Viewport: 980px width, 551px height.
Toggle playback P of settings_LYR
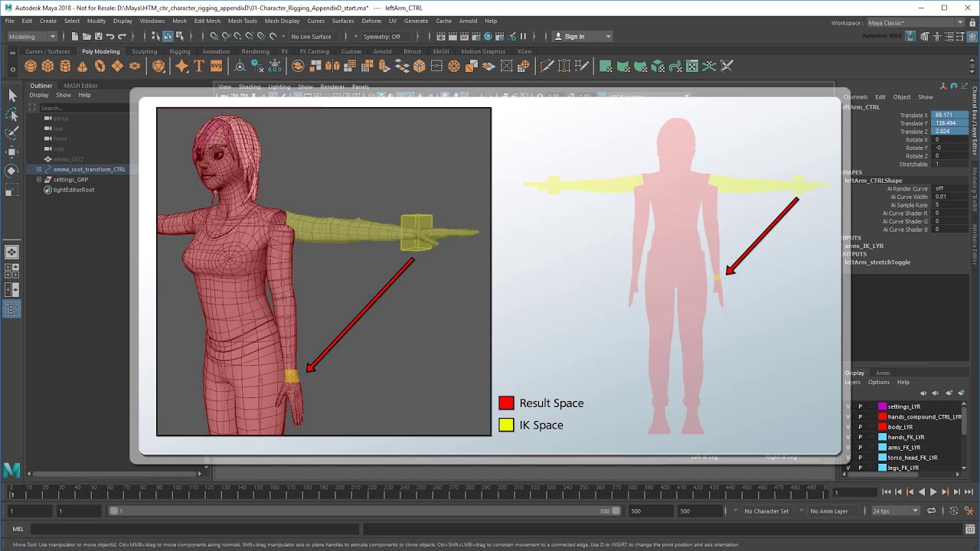click(860, 406)
